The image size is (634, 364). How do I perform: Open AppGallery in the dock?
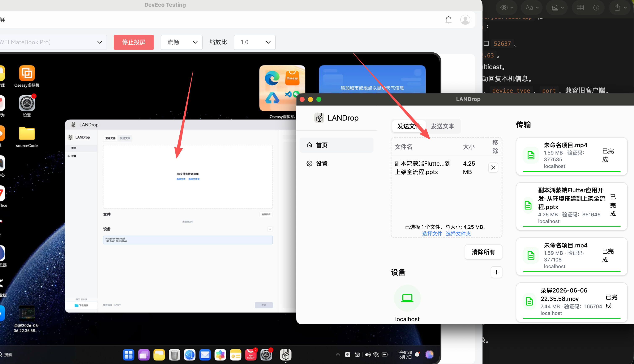[x=250, y=355]
